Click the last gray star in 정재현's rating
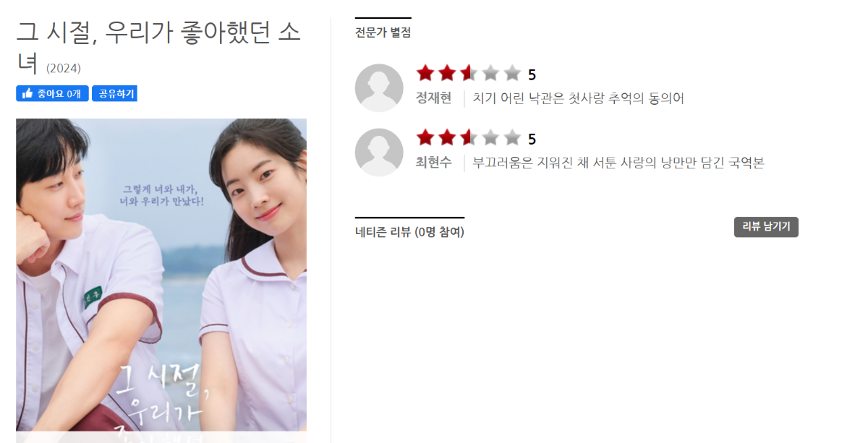 click(x=512, y=73)
